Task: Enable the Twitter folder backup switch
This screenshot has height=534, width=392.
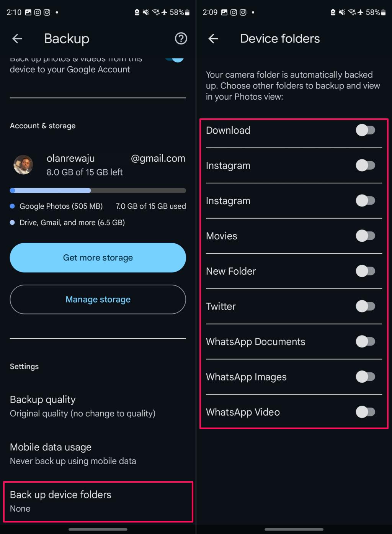Action: point(365,306)
